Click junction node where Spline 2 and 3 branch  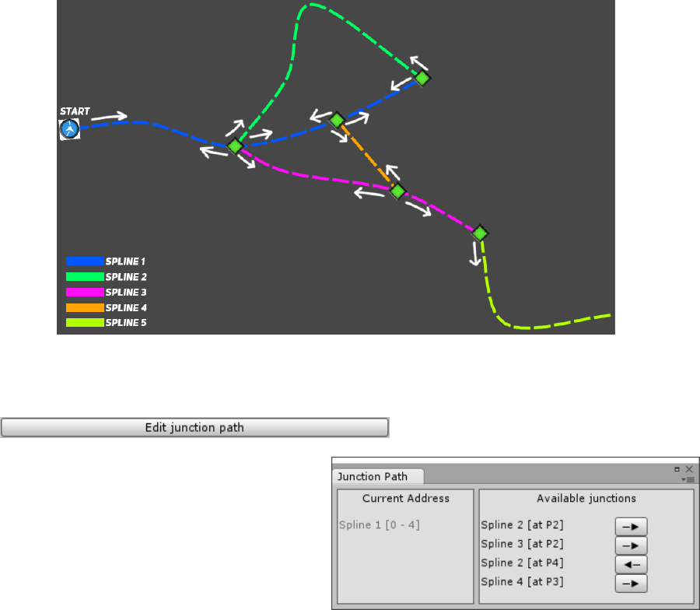[x=235, y=146]
